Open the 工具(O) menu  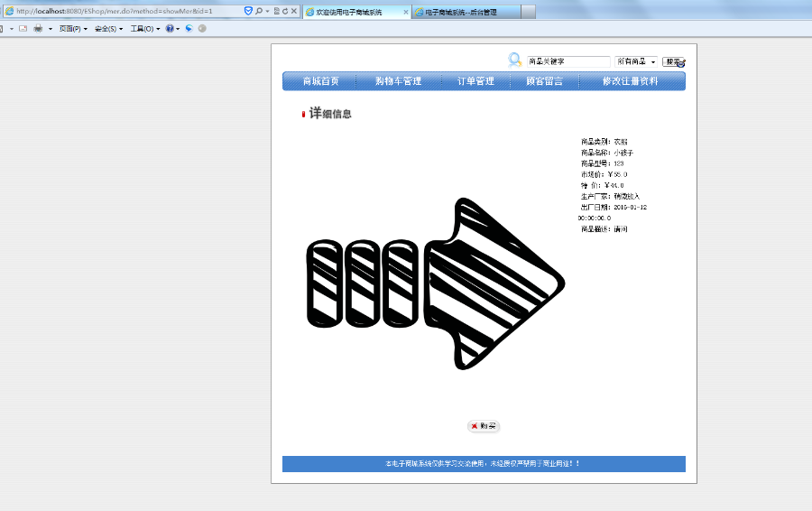tap(145, 29)
